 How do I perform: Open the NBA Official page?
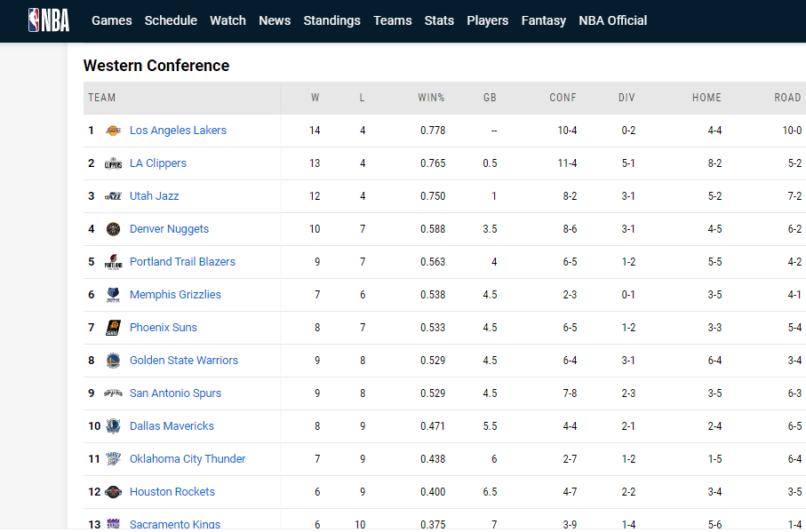tap(613, 20)
